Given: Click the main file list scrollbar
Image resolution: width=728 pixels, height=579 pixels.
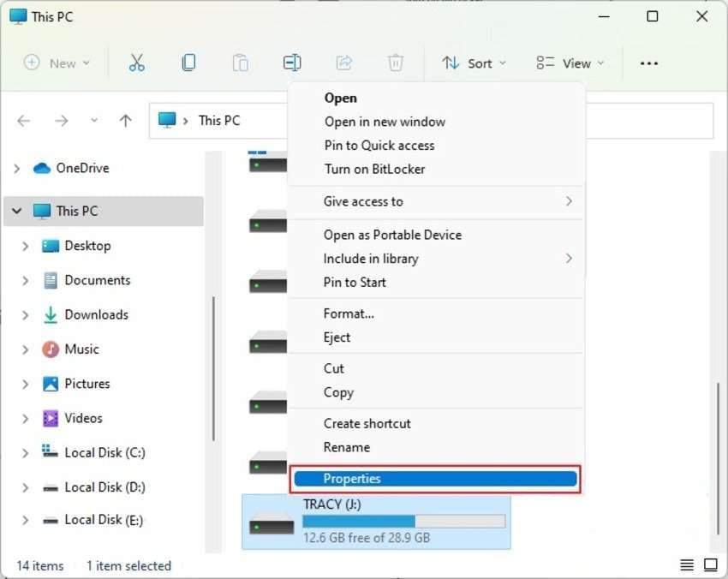Looking at the screenshot, I should coord(719,459).
